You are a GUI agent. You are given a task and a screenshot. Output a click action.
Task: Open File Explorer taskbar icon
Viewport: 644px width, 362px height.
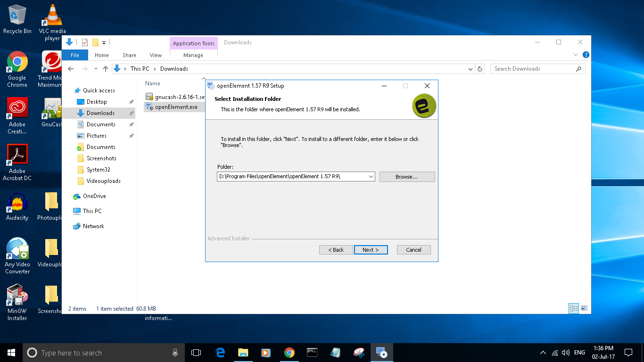click(243, 353)
